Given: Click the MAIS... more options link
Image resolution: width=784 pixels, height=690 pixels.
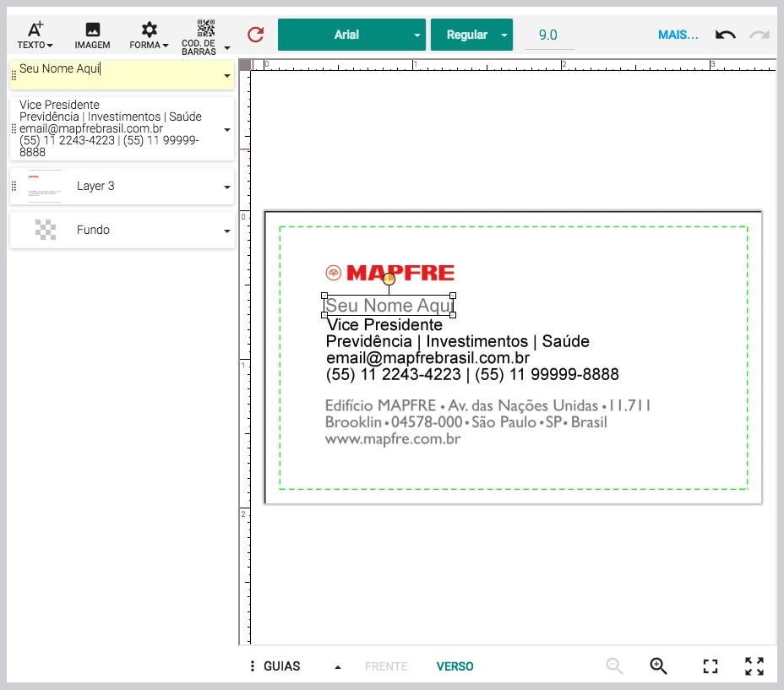Looking at the screenshot, I should (678, 35).
